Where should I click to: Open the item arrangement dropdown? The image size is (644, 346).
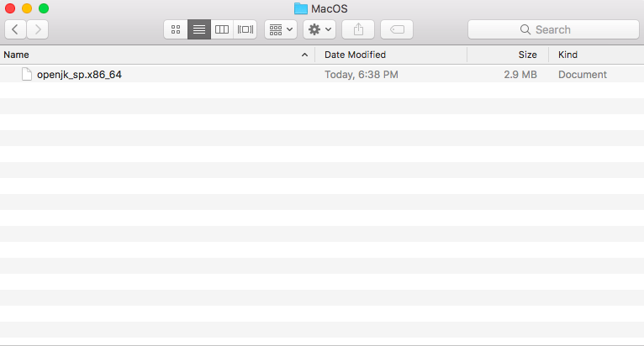click(281, 29)
